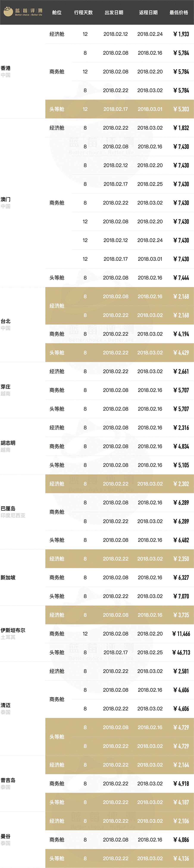
Task: Click the highlighted ¥5,303 first-class price
Action: pos(181,109)
